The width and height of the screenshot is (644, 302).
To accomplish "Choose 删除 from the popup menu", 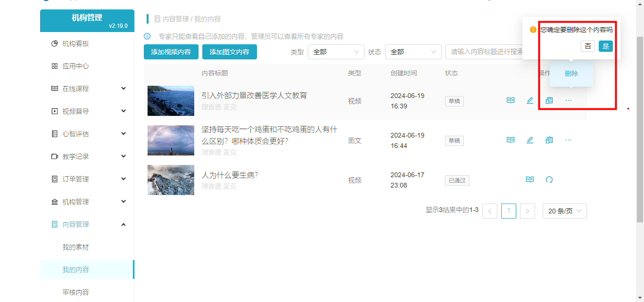I will pos(571,73).
